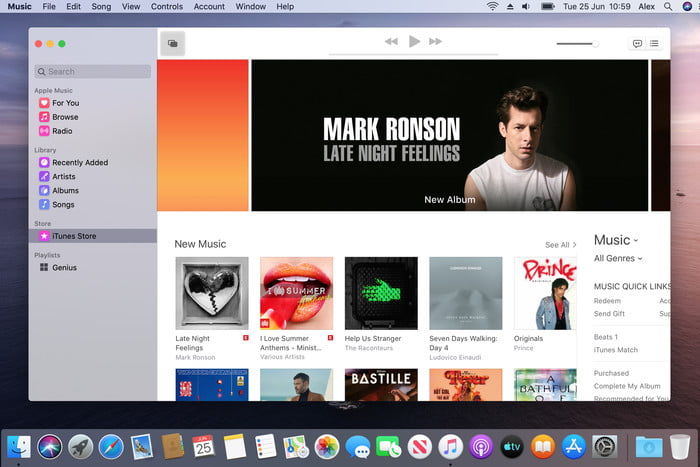700x467 pixels.
Task: Click the playback progress bar
Action: 413,54
